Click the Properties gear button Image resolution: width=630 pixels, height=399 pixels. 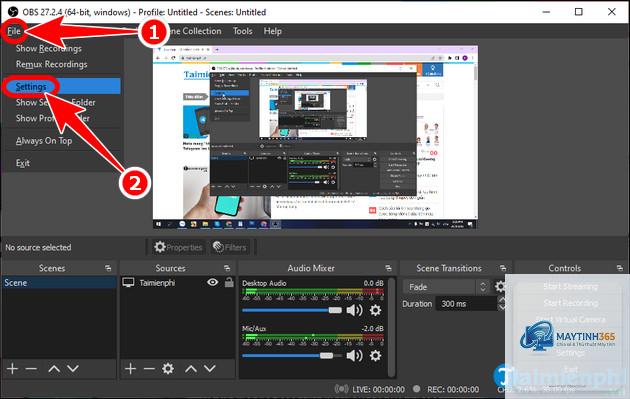tap(178, 247)
